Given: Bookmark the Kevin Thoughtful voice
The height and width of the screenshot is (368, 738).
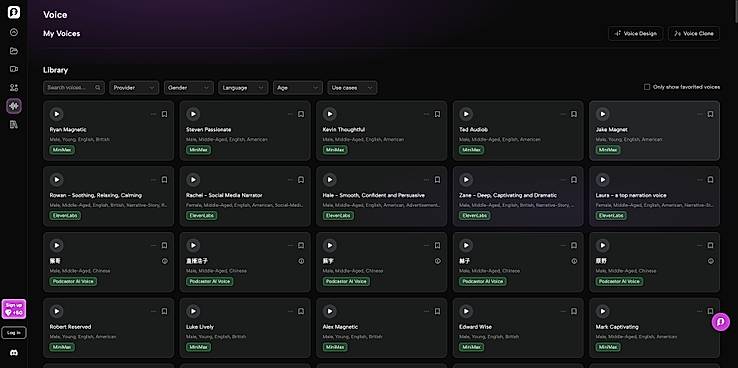Looking at the screenshot, I should pos(437,114).
